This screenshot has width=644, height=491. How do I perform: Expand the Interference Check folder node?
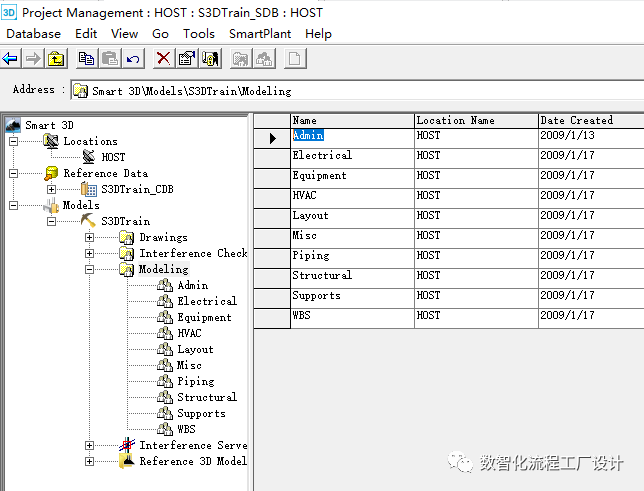point(89,254)
